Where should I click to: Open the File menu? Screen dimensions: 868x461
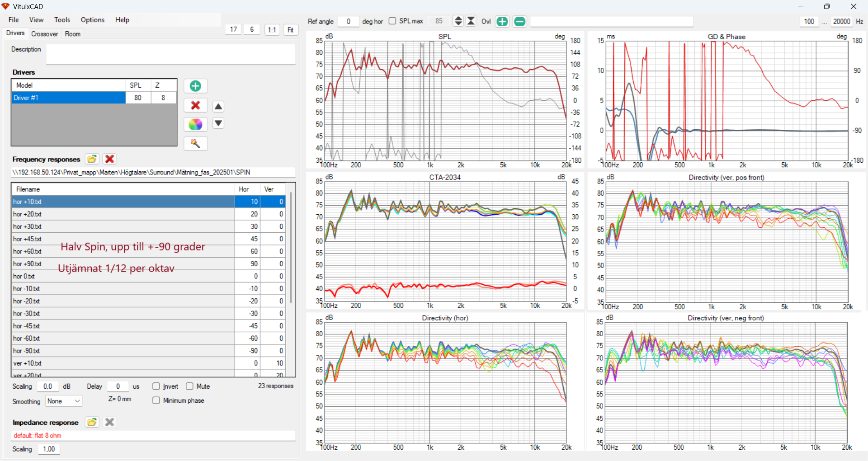tap(14, 20)
